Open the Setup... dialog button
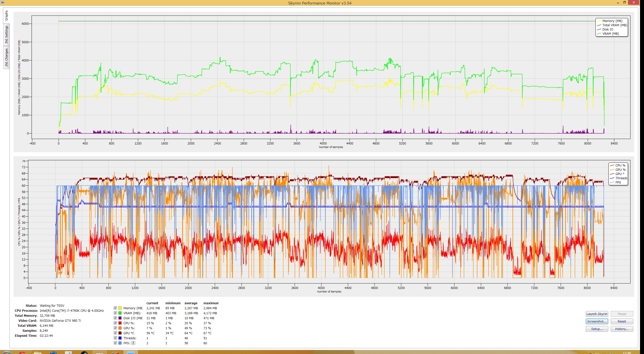Screen dimensions: 644x354 point(597,329)
